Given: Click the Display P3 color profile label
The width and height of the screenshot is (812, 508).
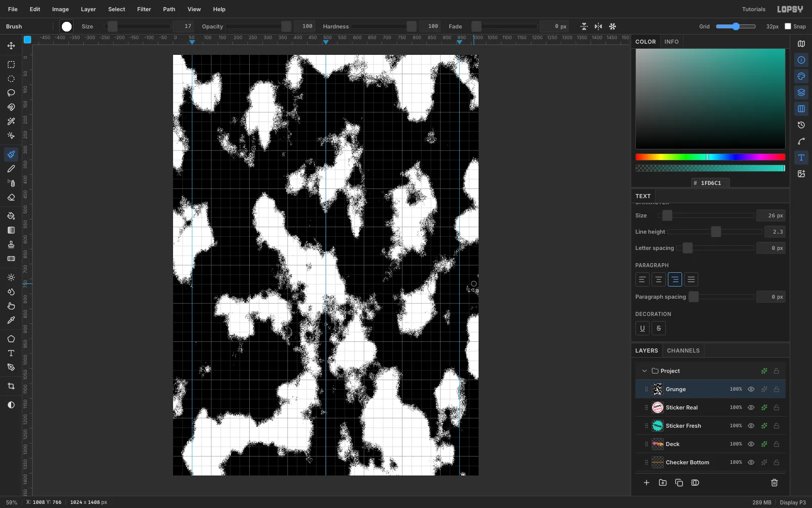Looking at the screenshot, I should pyautogui.click(x=793, y=502).
